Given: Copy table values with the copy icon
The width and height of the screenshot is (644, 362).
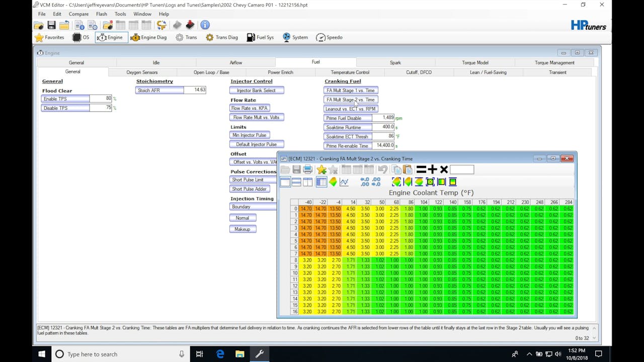Looking at the screenshot, I should point(396,169).
